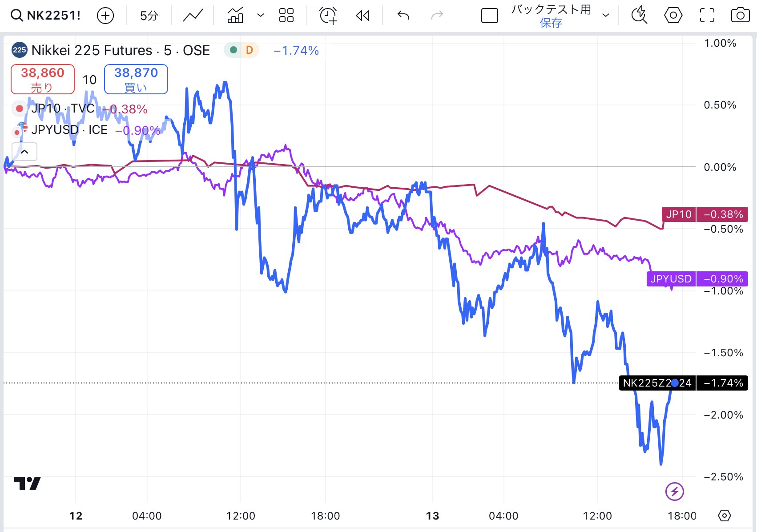This screenshot has width=757, height=532.
Task: Open the indicators menu icon
Action: [235, 16]
